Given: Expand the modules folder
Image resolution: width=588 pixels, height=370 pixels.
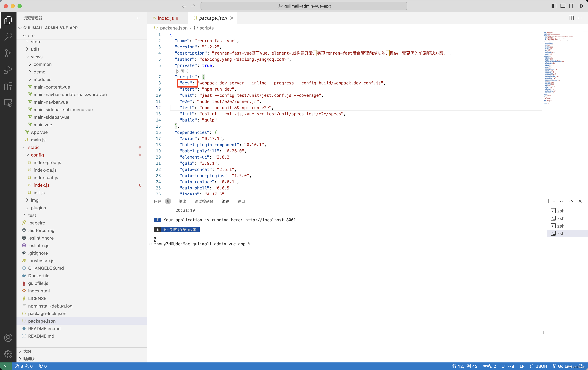Looking at the screenshot, I should (x=82, y=79).
